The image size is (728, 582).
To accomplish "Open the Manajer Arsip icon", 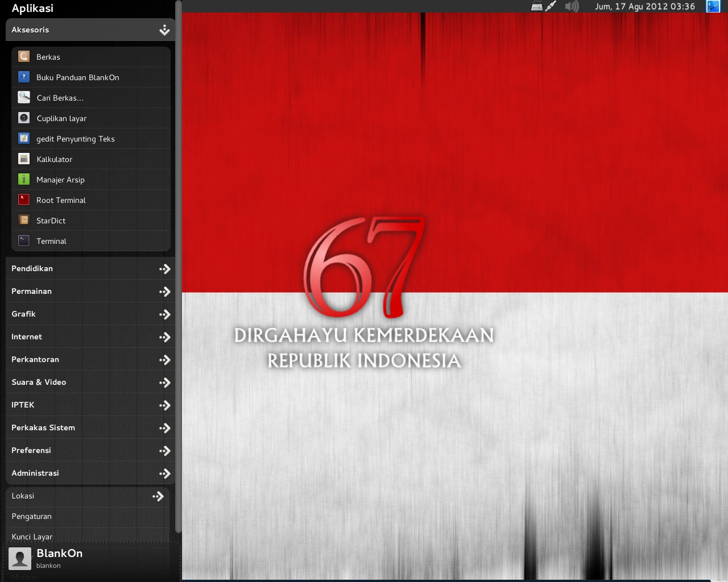I will [x=24, y=180].
